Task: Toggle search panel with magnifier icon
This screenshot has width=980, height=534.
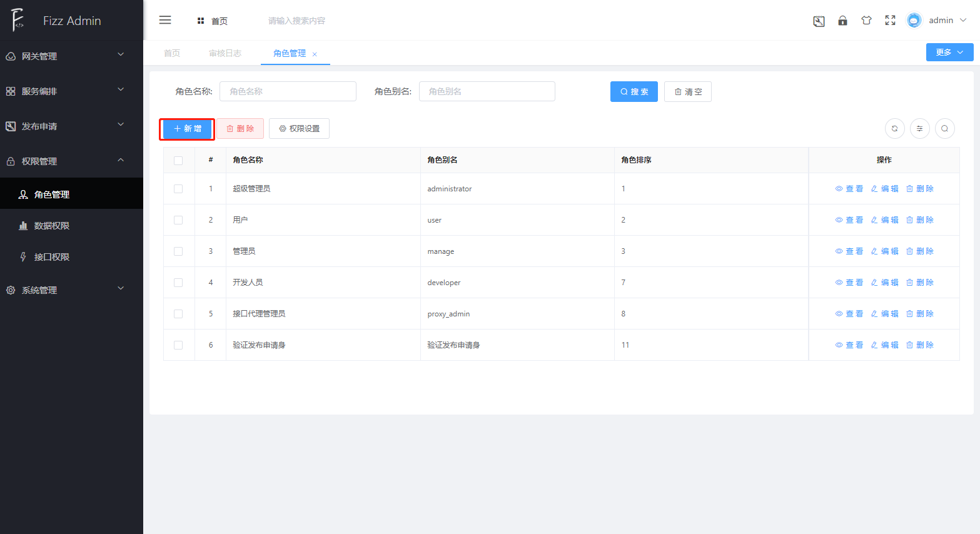Action: 945,128
